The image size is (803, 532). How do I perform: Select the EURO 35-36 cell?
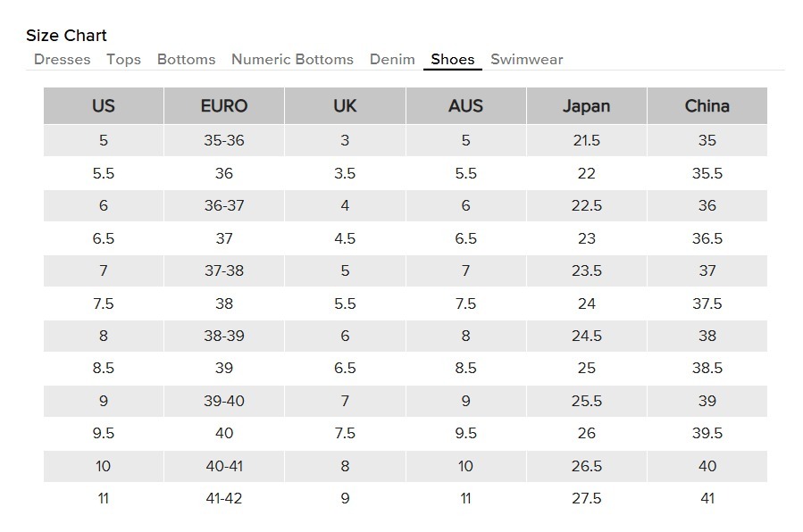pyautogui.click(x=224, y=141)
